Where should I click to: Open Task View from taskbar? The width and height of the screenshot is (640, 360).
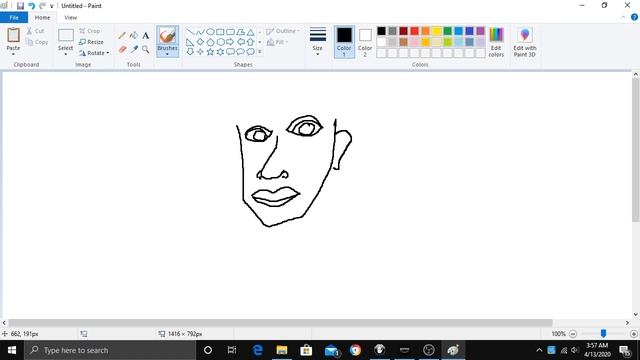pos(232,350)
